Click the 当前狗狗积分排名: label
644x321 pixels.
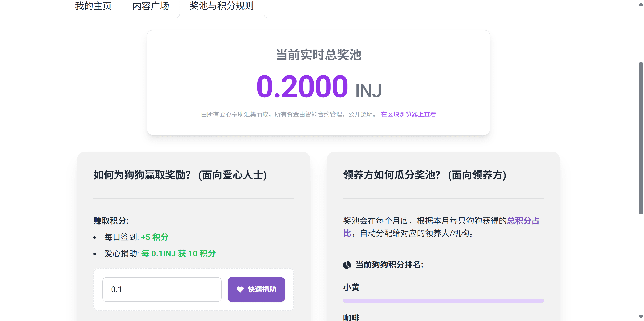tap(389, 265)
